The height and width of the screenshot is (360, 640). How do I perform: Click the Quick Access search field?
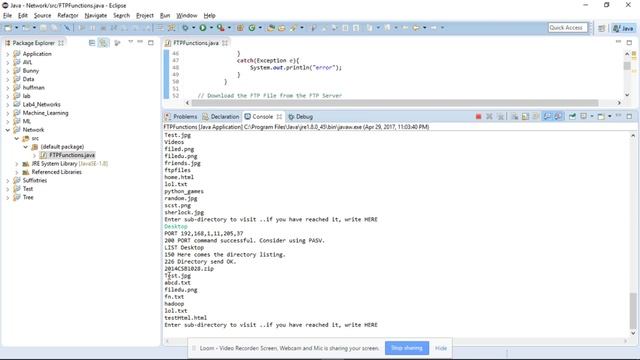pos(568,28)
